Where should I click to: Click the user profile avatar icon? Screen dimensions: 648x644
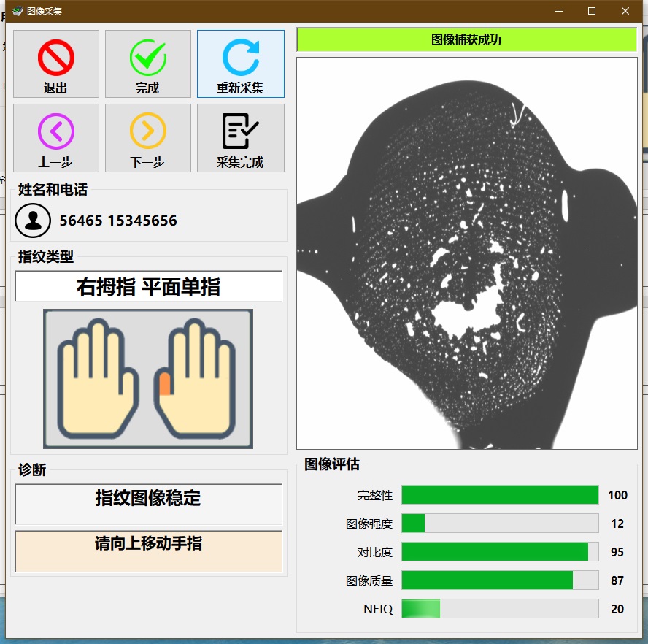[33, 221]
